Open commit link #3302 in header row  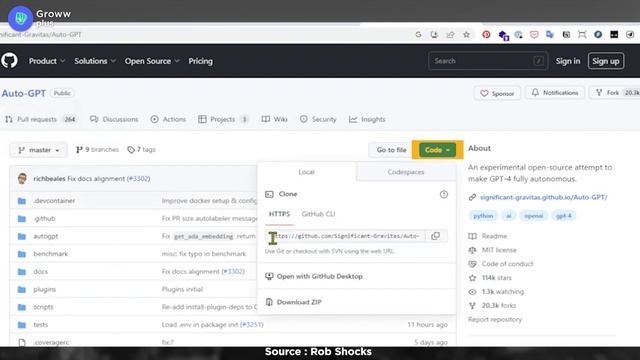[138, 178]
